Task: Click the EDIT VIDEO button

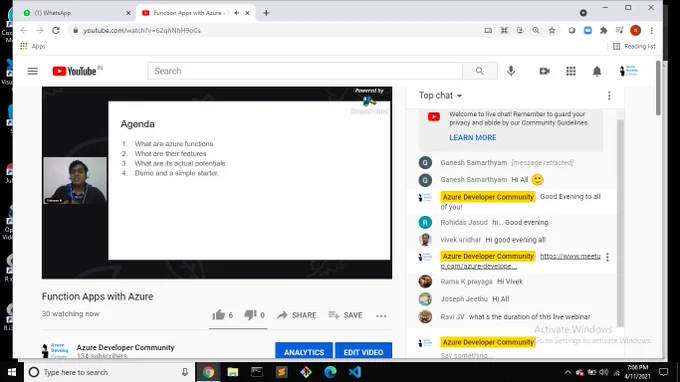Action: [x=363, y=351]
